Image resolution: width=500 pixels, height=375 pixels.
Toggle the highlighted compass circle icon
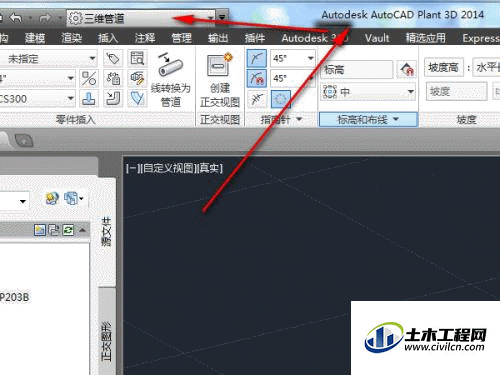pyautogui.click(x=281, y=99)
